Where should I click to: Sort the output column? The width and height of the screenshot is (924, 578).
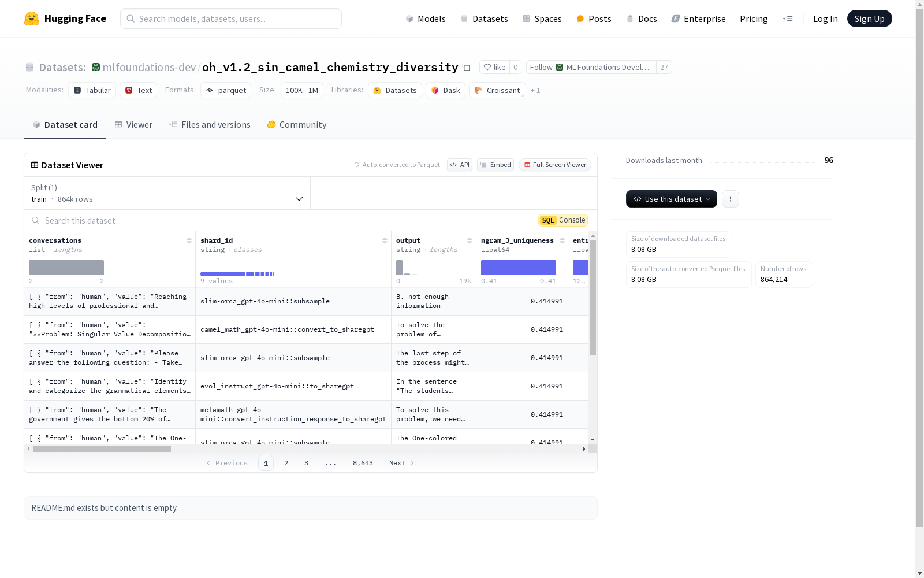470,240
